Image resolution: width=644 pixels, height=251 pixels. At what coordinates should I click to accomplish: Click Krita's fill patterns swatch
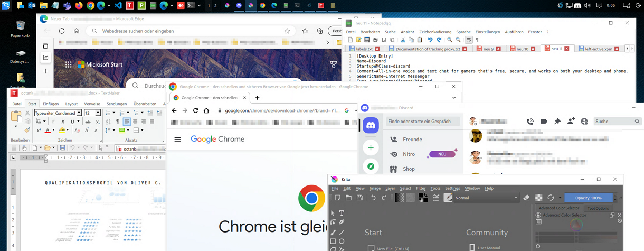click(x=410, y=198)
